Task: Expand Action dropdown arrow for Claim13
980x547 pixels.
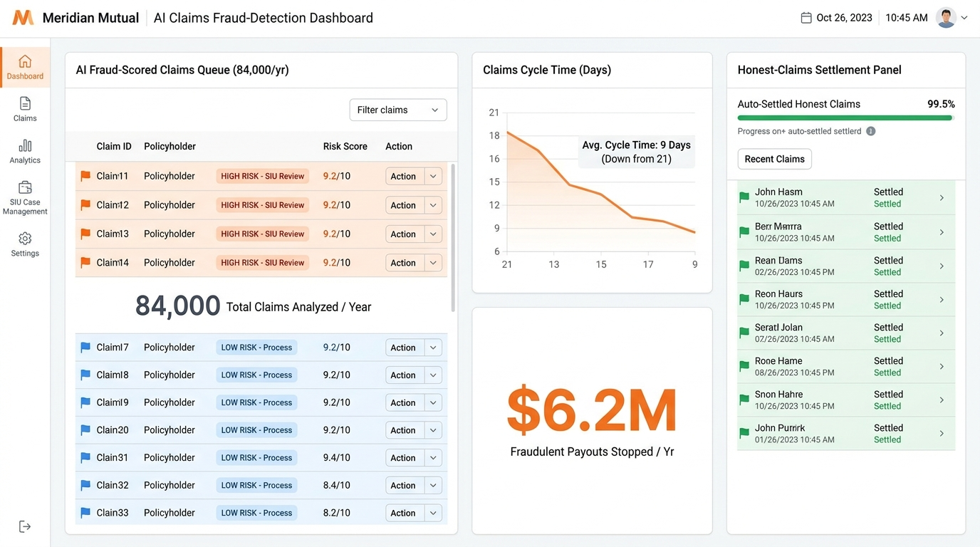Action: click(x=433, y=234)
